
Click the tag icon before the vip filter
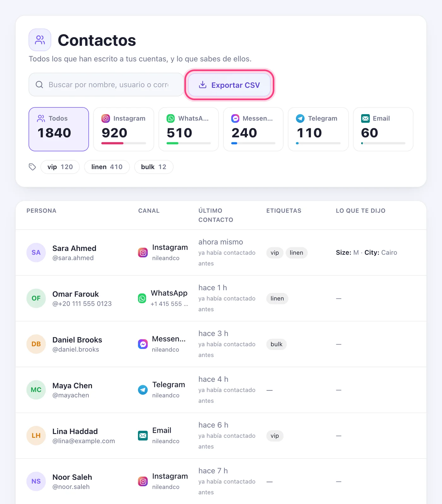(32, 167)
